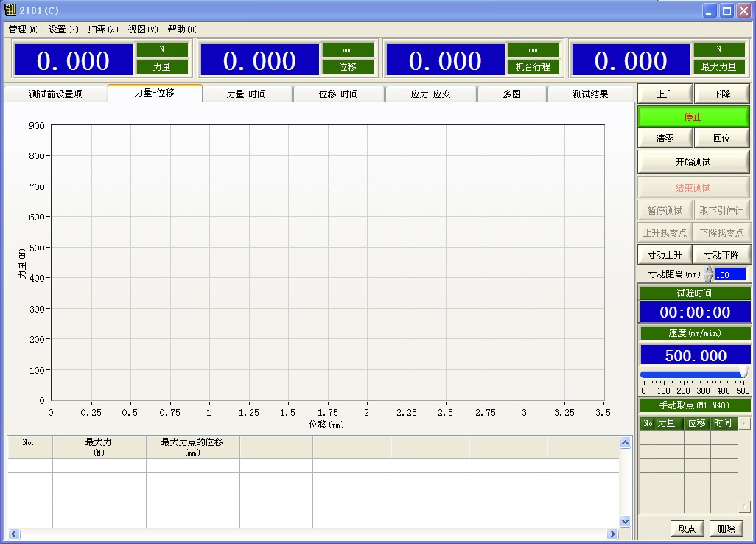
Task: Open the 测试结果 tab
Action: [x=590, y=94]
